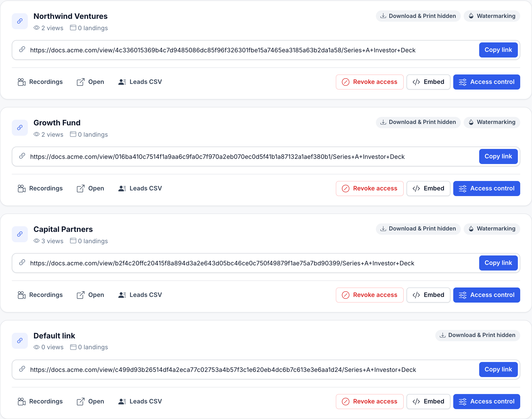Click chain icon inside Capital Partners URL field
The height and width of the screenshot is (419, 532).
(22, 263)
